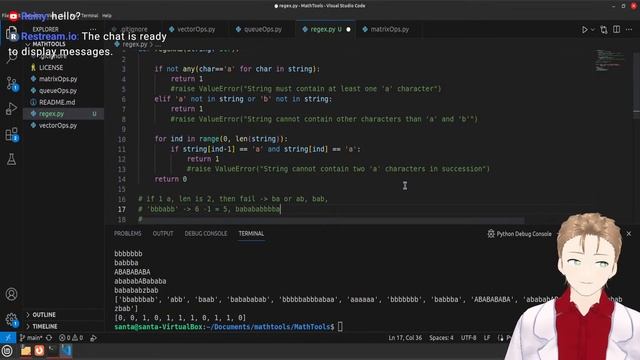Click the remote window status bar button
640x360 pixels.
7,338
